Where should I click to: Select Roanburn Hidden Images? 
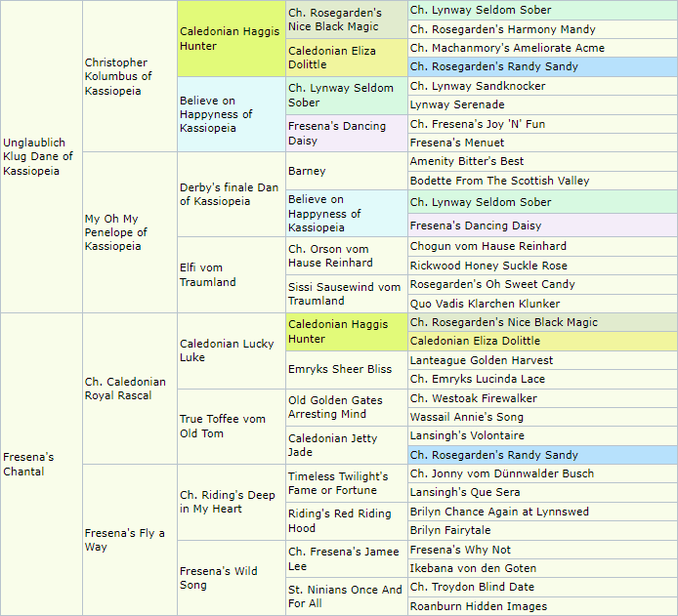tap(478, 606)
